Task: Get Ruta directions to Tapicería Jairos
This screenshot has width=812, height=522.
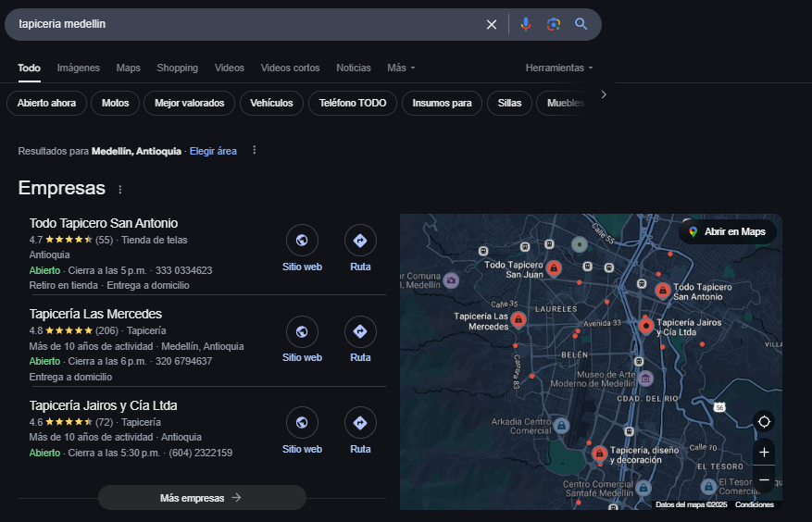Action: 360,424
